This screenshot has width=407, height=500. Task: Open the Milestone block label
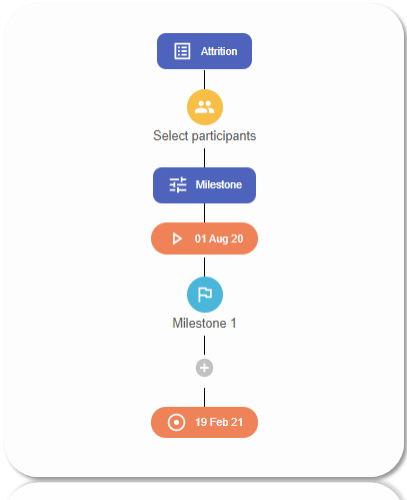pos(219,184)
